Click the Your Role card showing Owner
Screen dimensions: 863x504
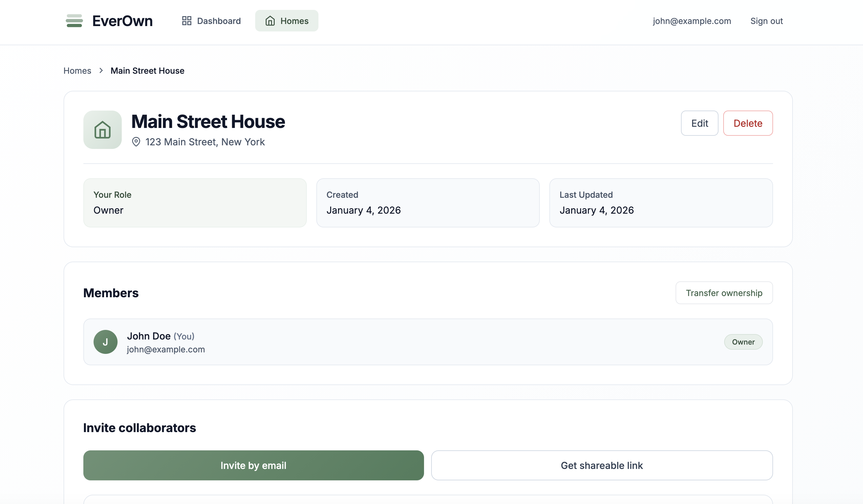pyautogui.click(x=195, y=203)
